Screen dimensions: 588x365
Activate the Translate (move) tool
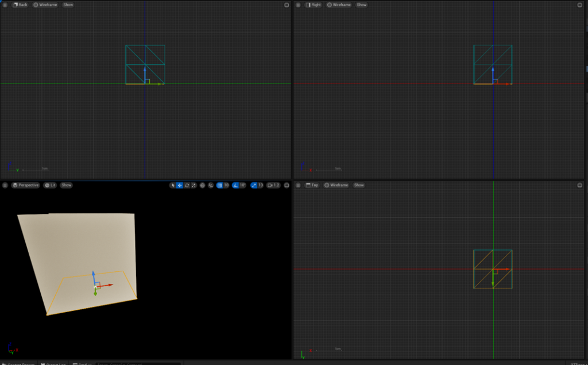(180, 185)
